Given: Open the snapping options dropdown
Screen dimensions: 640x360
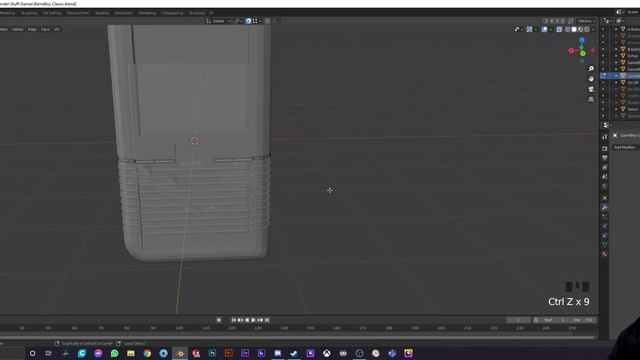Looking at the screenshot, I should 257,21.
